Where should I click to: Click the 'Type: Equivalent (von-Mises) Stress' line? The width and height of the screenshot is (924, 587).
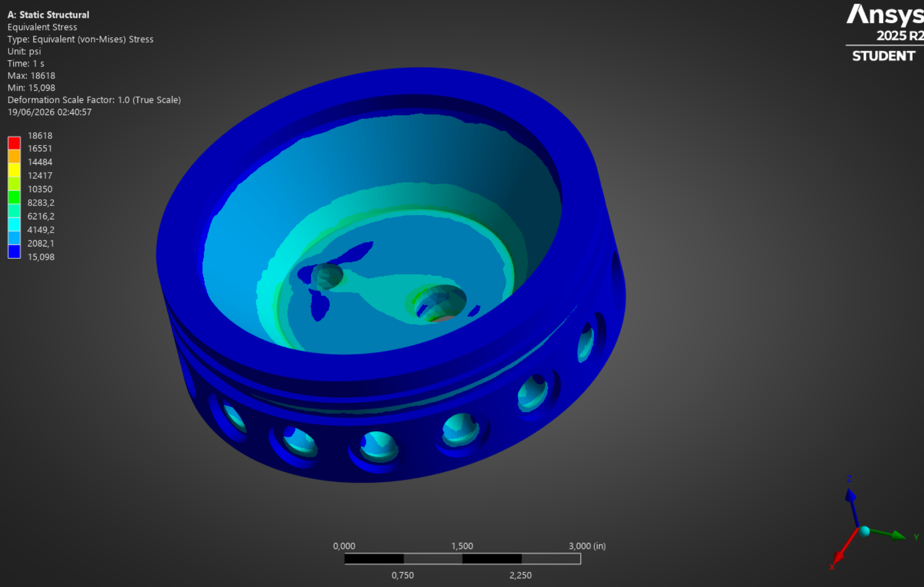pyautogui.click(x=80, y=39)
